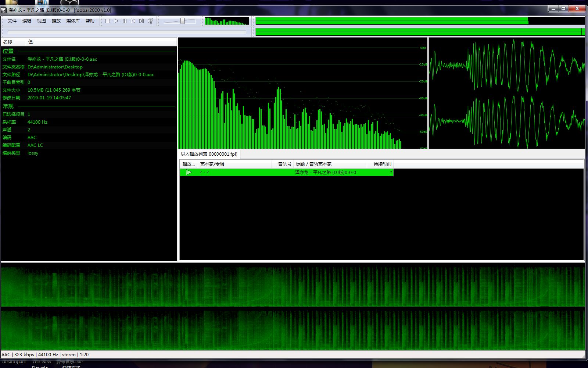Screen dimensions: 588x368
Task: Select the 编码 row showing AAC
Action: point(89,137)
